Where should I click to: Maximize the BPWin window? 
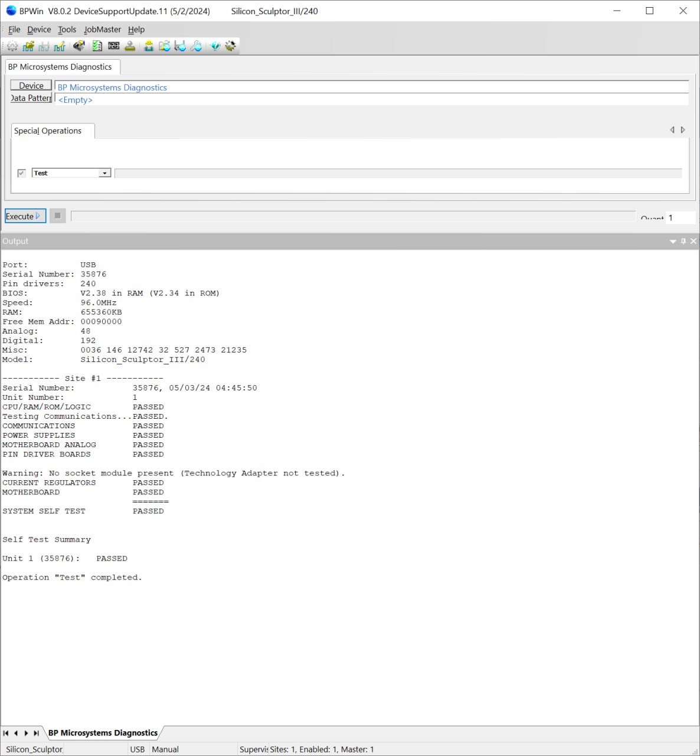(x=650, y=11)
